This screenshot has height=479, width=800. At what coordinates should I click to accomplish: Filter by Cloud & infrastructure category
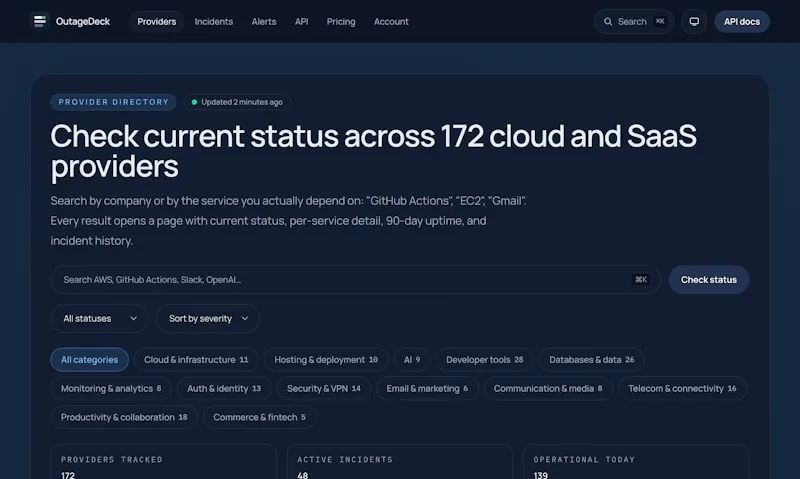[196, 360]
